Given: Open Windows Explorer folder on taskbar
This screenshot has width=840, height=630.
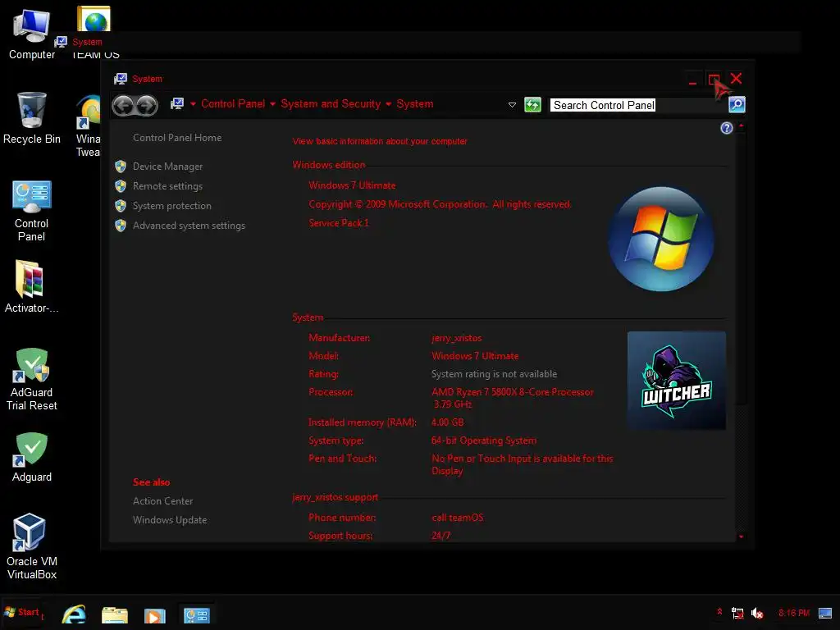Looking at the screenshot, I should pos(115,614).
